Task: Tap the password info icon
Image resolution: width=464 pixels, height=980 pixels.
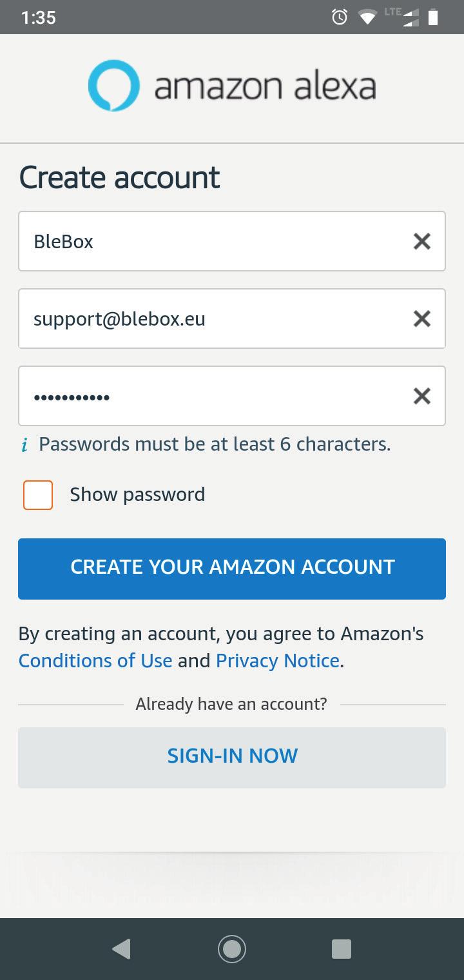Action: click(24, 445)
